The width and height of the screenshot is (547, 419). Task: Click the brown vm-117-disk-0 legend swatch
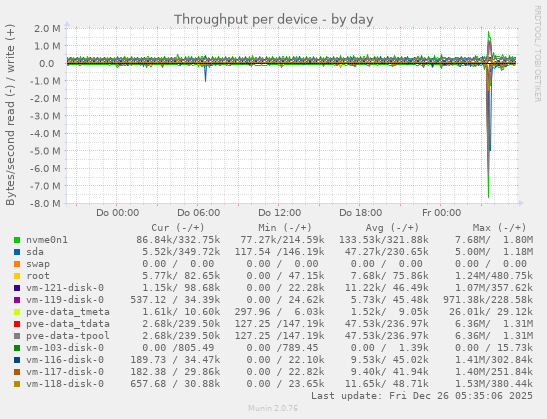17,372
